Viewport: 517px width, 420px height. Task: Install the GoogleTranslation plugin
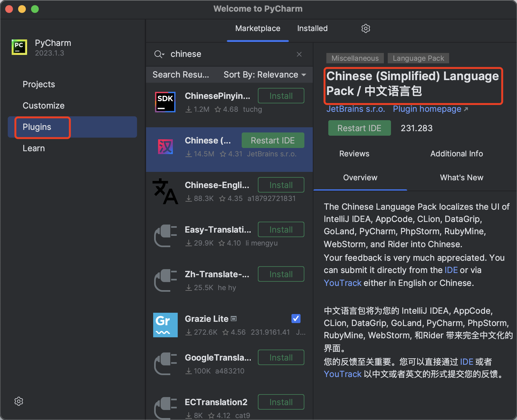[x=281, y=357]
